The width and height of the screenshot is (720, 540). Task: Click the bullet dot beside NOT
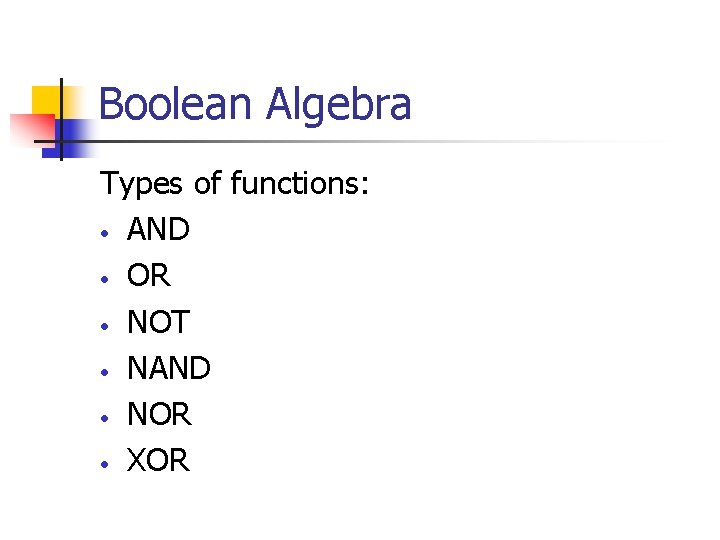point(105,326)
